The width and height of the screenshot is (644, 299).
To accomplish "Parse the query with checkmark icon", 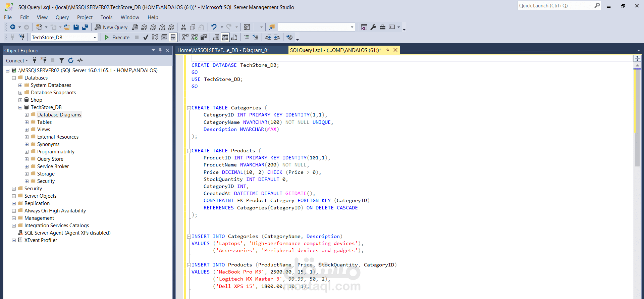I will point(146,37).
